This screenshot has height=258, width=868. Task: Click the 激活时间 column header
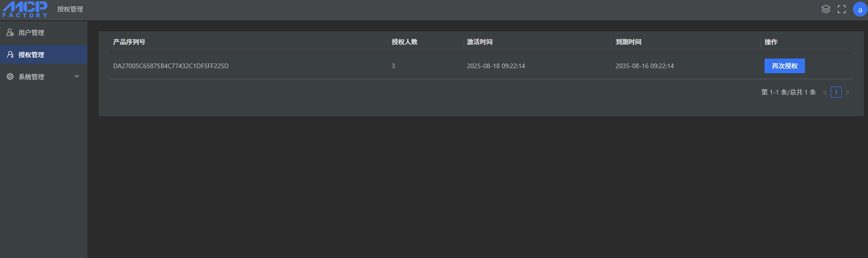tap(479, 42)
